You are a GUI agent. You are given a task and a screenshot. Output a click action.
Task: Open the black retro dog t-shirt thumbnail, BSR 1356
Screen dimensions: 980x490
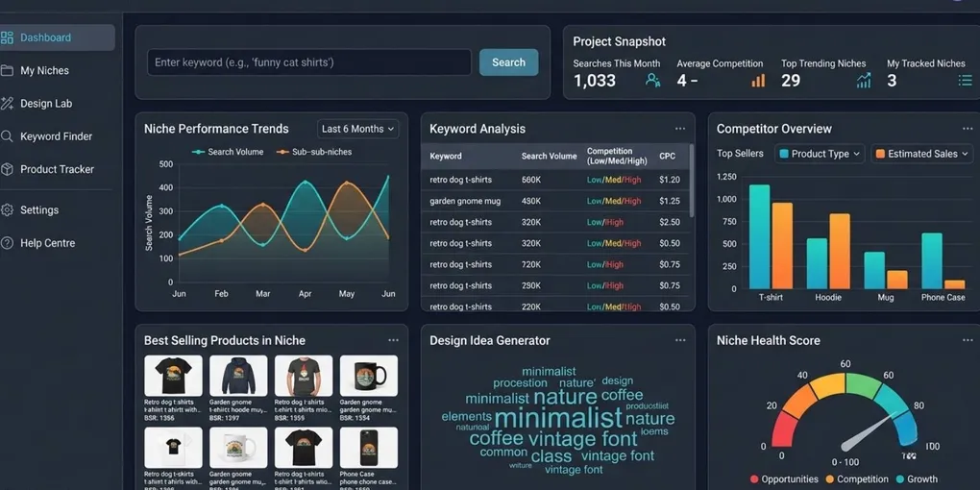[x=173, y=376]
